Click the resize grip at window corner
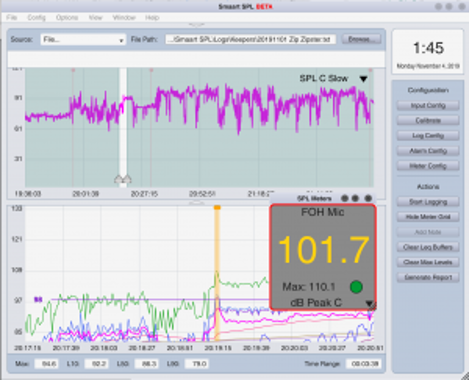This screenshot has width=469, height=380. [464, 376]
